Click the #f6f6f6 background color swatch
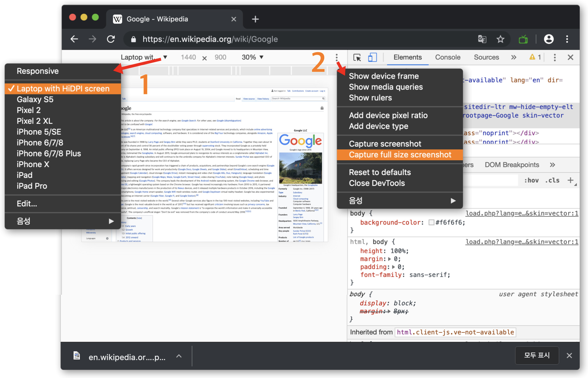This screenshot has height=378, width=588. 431,222
